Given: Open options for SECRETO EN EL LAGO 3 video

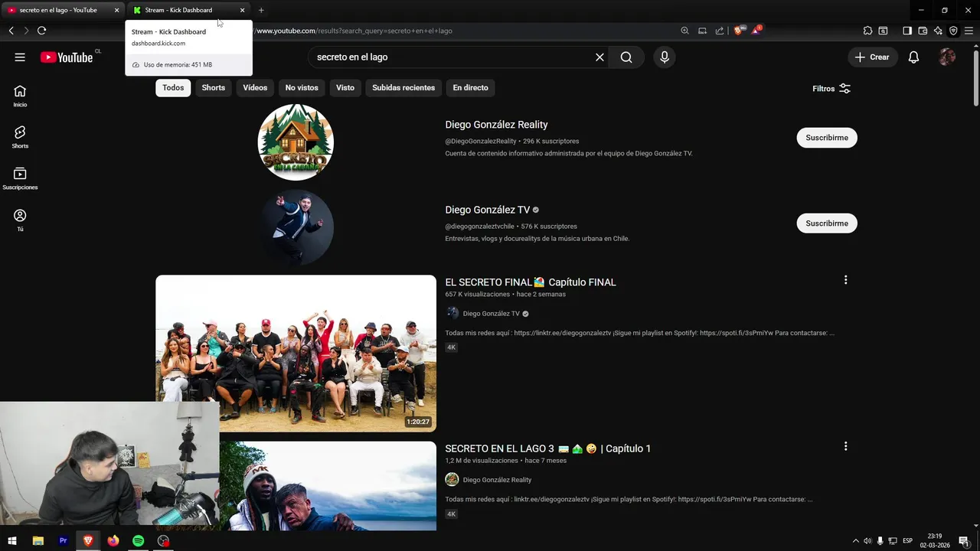Looking at the screenshot, I should tap(845, 446).
